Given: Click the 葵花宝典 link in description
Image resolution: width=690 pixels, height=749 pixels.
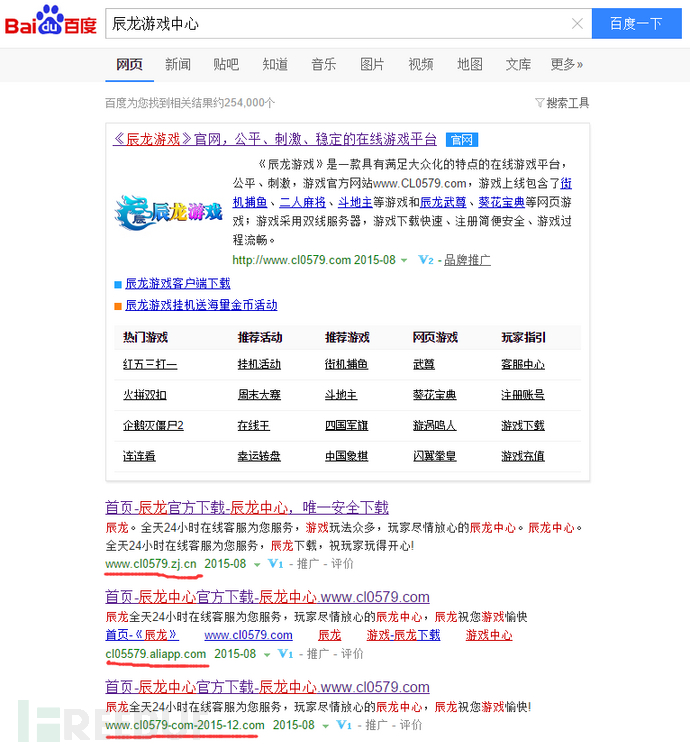Looking at the screenshot, I should (502, 202).
